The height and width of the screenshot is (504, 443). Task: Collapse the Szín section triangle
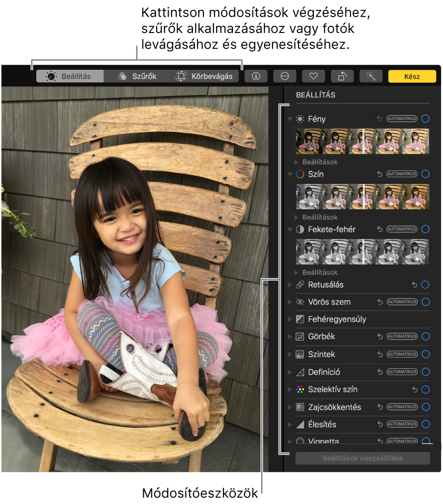(x=290, y=174)
